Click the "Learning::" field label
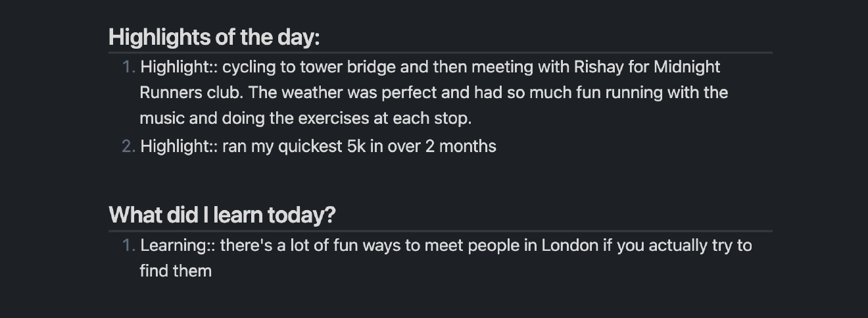 [x=177, y=246]
